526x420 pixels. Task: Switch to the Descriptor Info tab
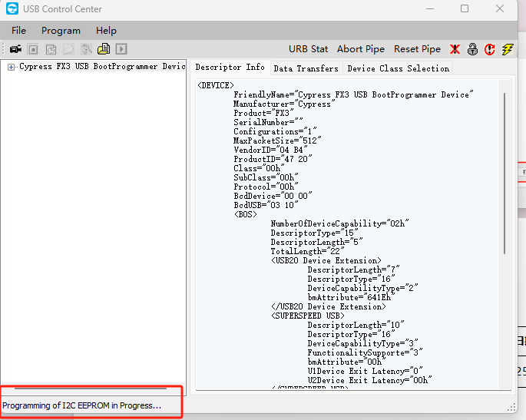(230, 67)
